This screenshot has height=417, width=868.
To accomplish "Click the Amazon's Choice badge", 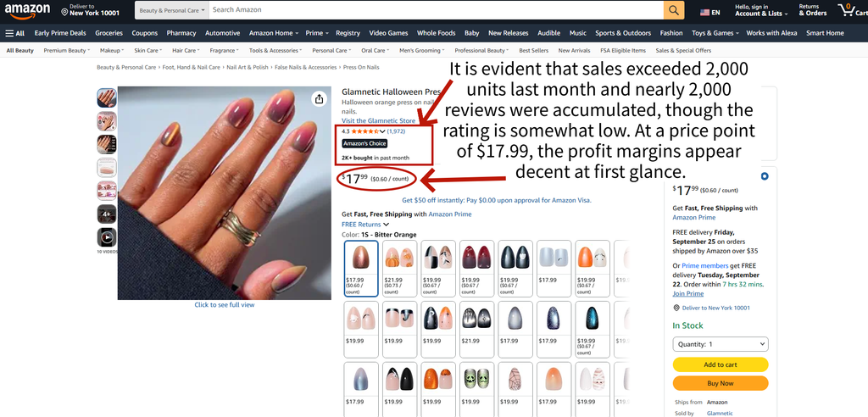I will tap(364, 144).
